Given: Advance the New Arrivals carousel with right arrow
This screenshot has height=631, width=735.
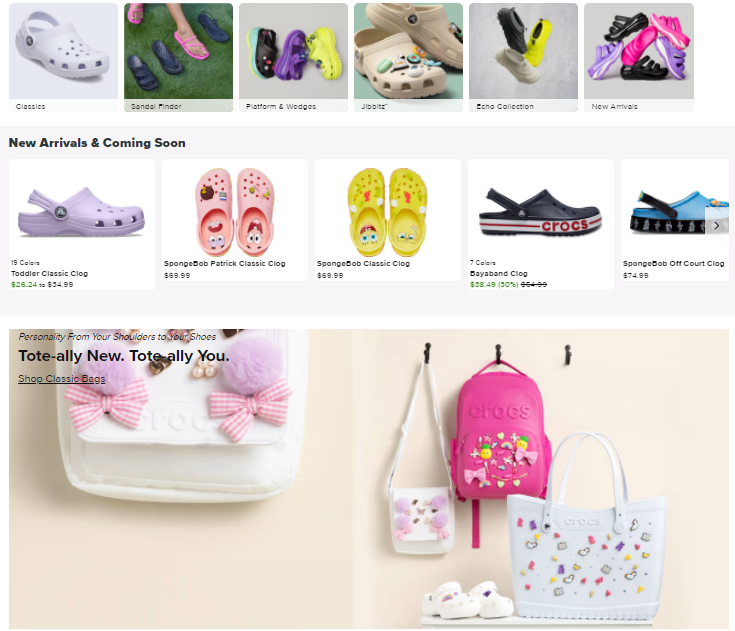Looking at the screenshot, I should pos(716,225).
